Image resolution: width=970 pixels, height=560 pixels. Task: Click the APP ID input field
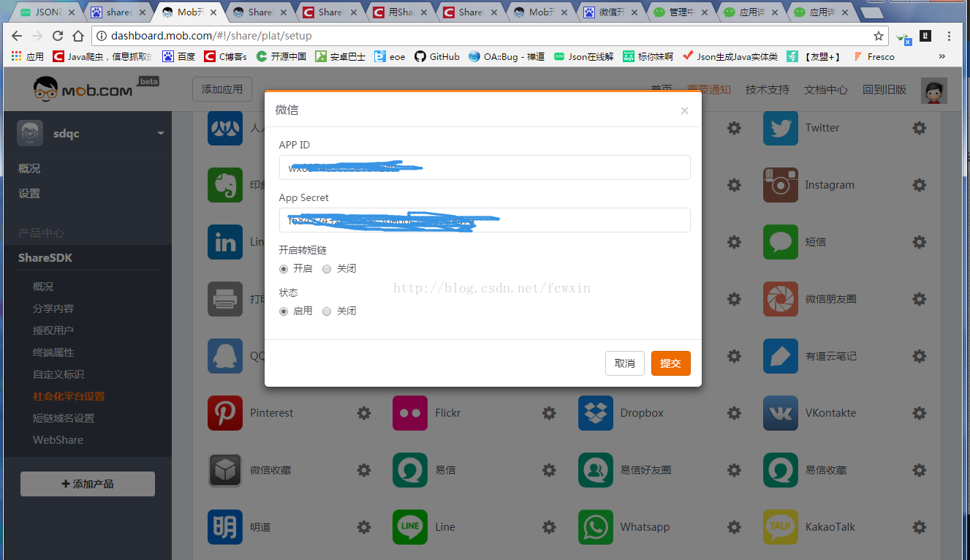tap(485, 167)
